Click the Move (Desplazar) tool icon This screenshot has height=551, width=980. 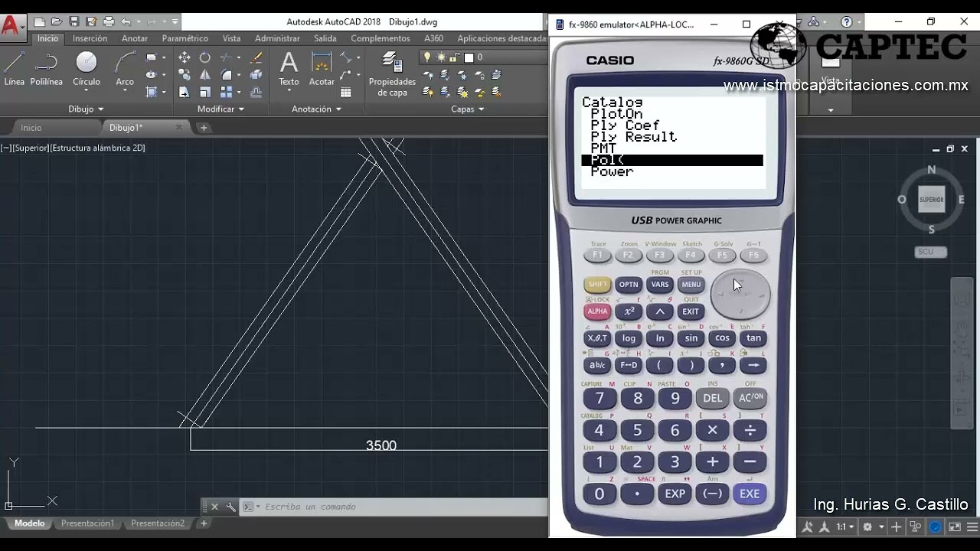click(x=185, y=57)
